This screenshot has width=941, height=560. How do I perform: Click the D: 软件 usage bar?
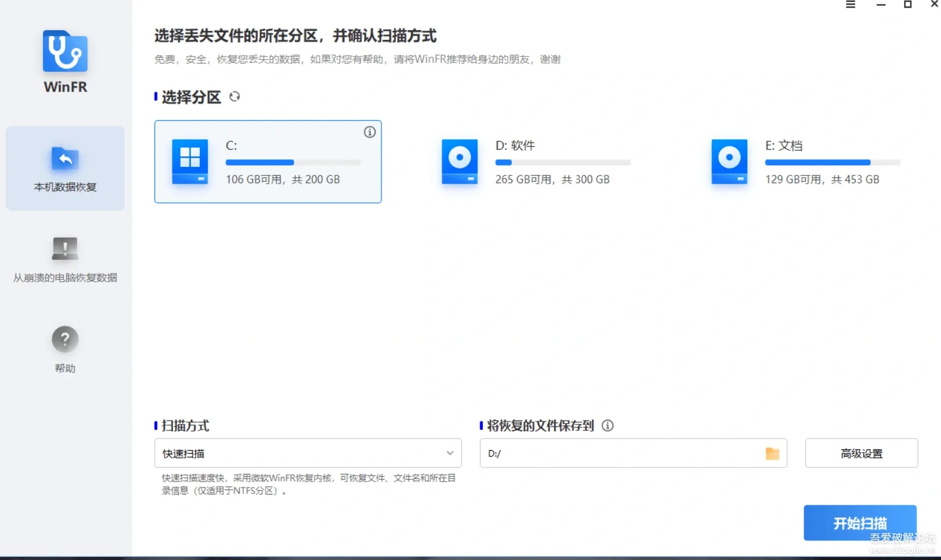[x=563, y=162]
